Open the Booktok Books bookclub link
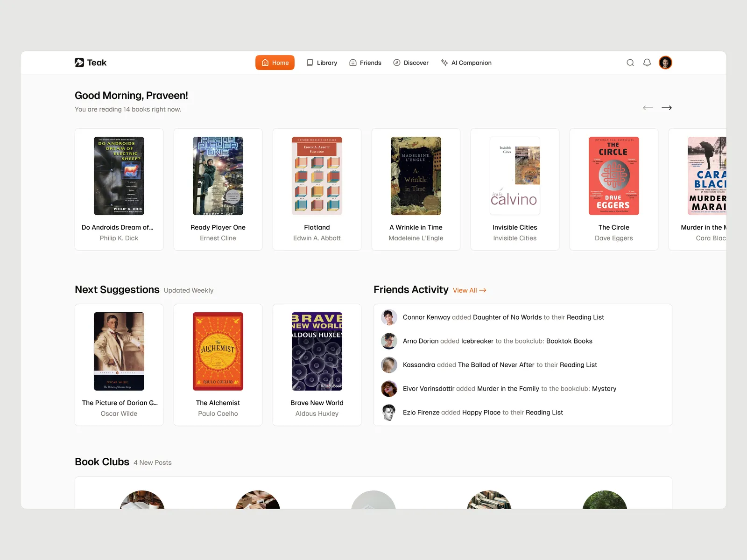 pyautogui.click(x=569, y=341)
